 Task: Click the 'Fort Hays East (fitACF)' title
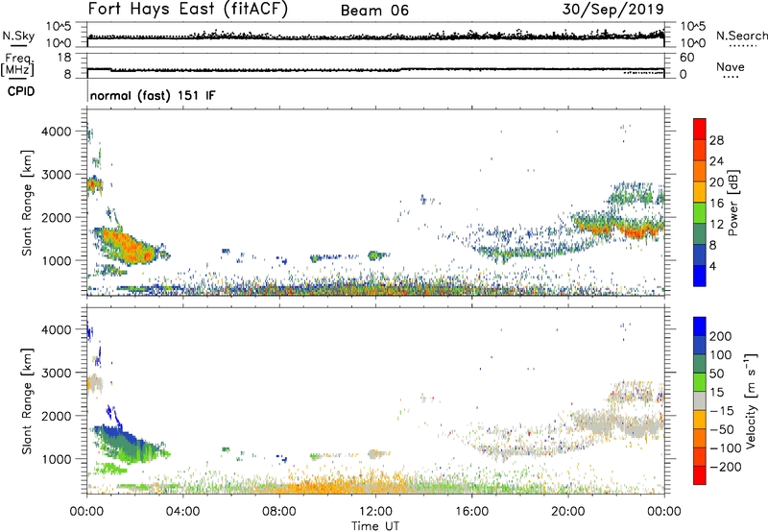[x=188, y=9]
